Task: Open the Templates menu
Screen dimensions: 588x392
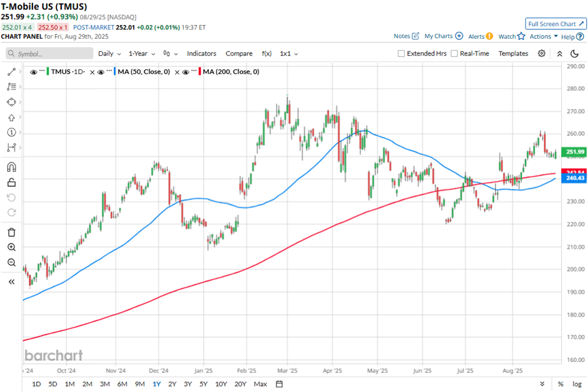Action: 513,54
